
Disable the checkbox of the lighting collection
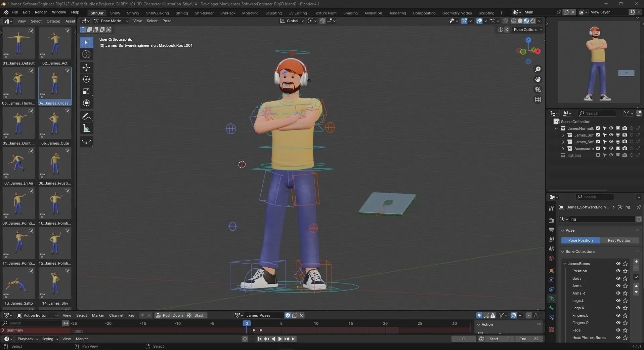598,155
